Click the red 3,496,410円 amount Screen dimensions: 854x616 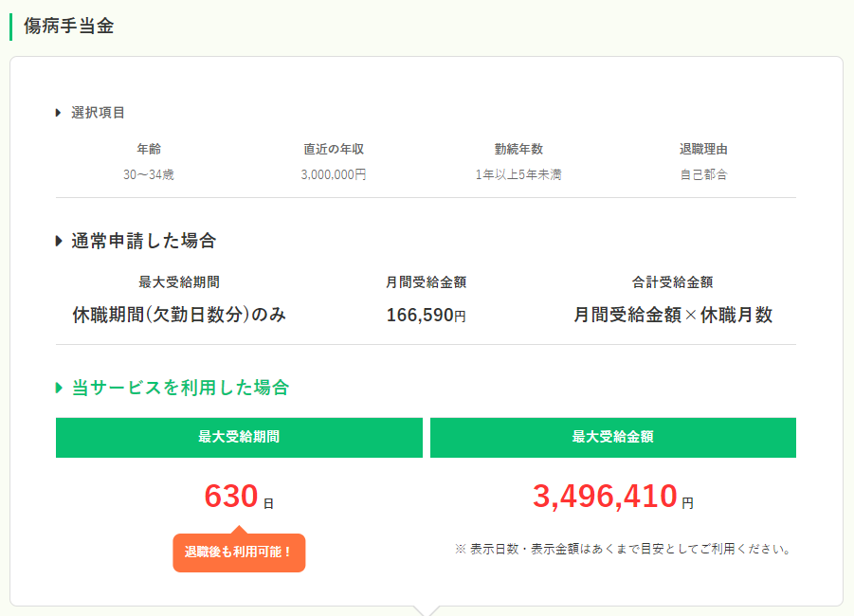point(613,497)
